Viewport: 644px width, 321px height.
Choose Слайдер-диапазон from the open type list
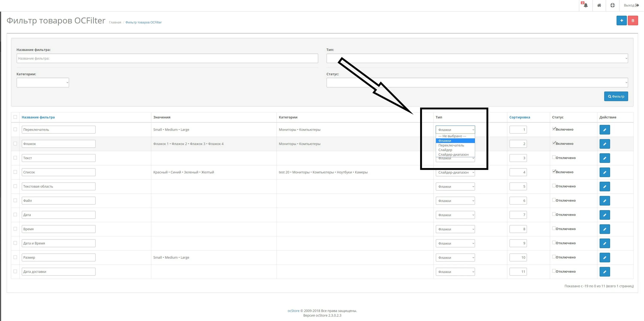(453, 155)
